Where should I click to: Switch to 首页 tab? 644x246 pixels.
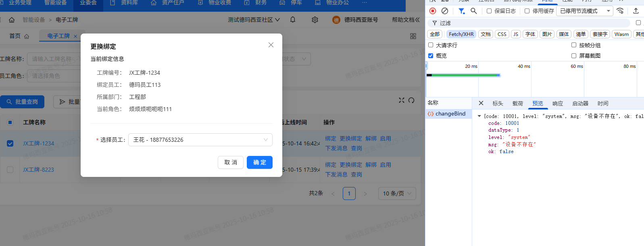[19, 36]
